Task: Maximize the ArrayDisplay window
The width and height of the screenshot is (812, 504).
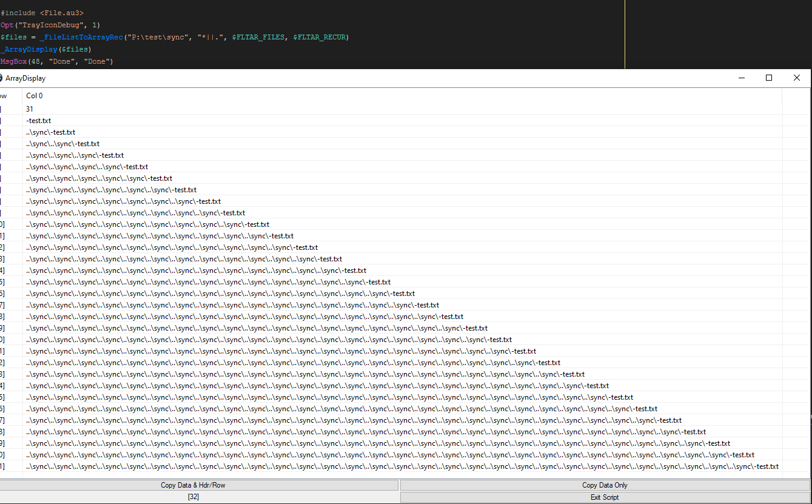Action: (769, 78)
